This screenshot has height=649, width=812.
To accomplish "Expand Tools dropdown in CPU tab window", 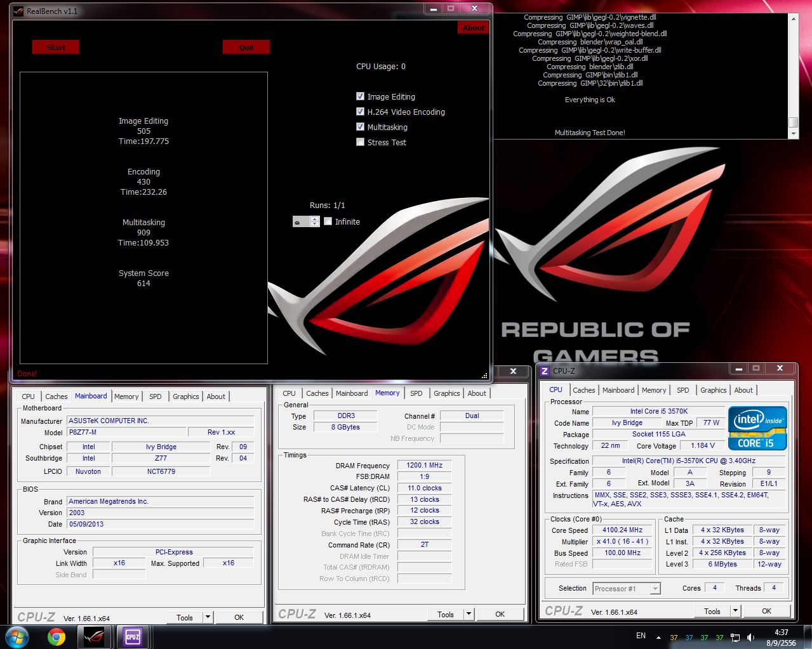I will click(x=735, y=612).
